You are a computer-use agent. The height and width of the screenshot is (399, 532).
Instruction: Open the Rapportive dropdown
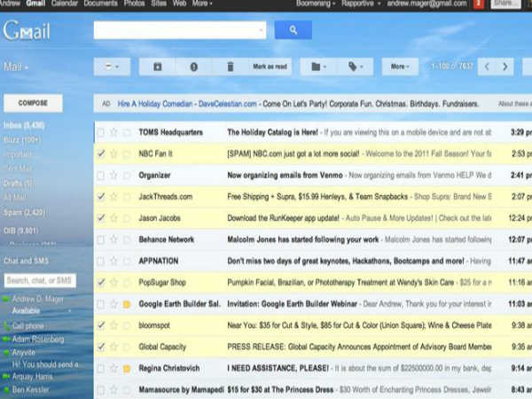point(361,4)
